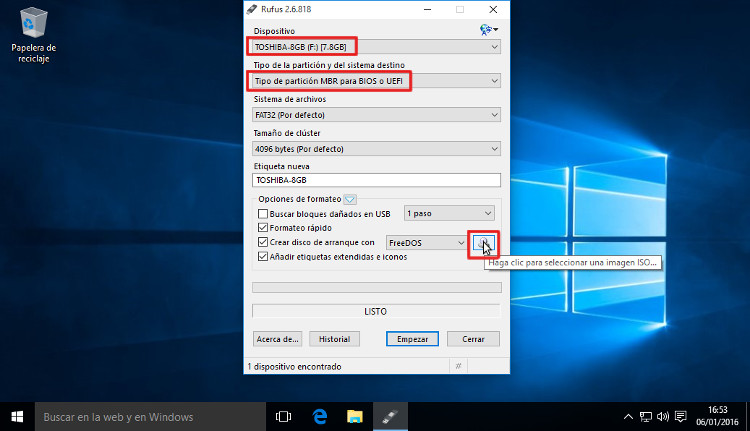Image resolution: width=750 pixels, height=431 pixels.
Task: Click the 'Cerrar' button
Action: pos(473,339)
